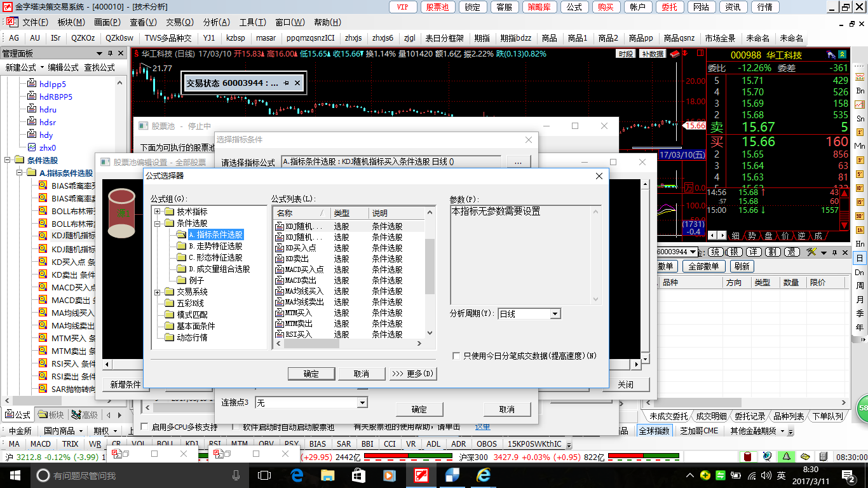The image size is (868, 488).
Task: Open the 工具(T) menu
Action: pos(253,22)
